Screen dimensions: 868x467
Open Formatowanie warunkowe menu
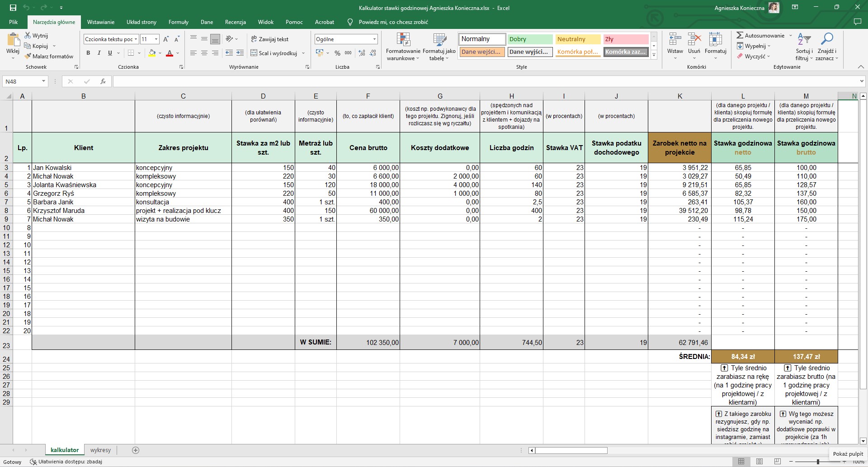click(403, 47)
